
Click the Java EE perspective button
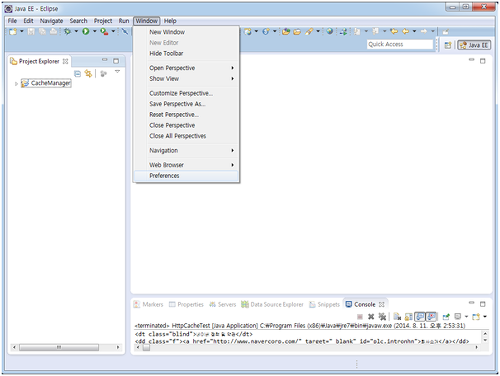[x=474, y=45]
